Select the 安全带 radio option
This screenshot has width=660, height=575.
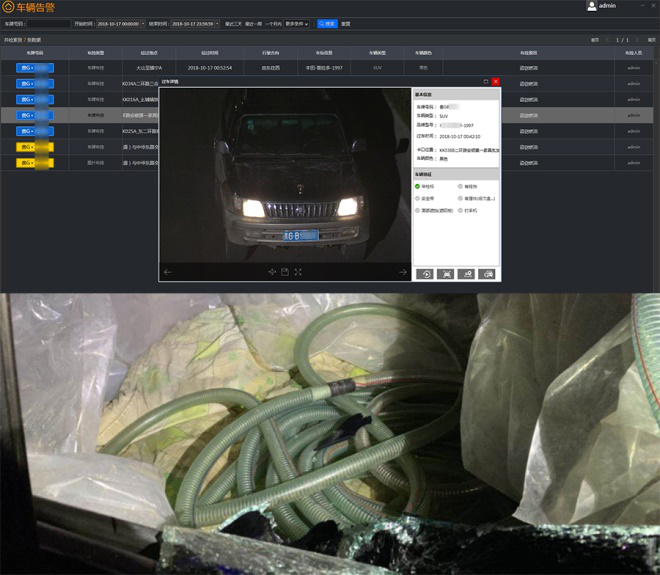point(418,198)
